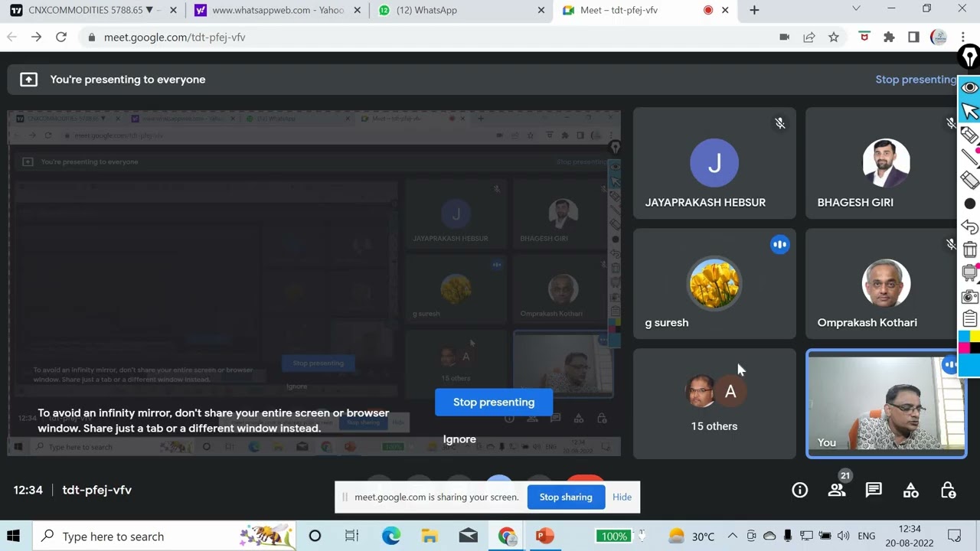
Task: Select Omprakash Kothari participant tile
Action: pos(886,284)
